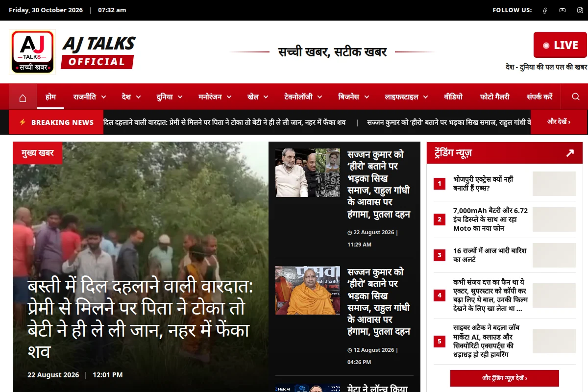Open trending story साइबर अटैक ने बदला जॉब मार्केट

[486, 341]
